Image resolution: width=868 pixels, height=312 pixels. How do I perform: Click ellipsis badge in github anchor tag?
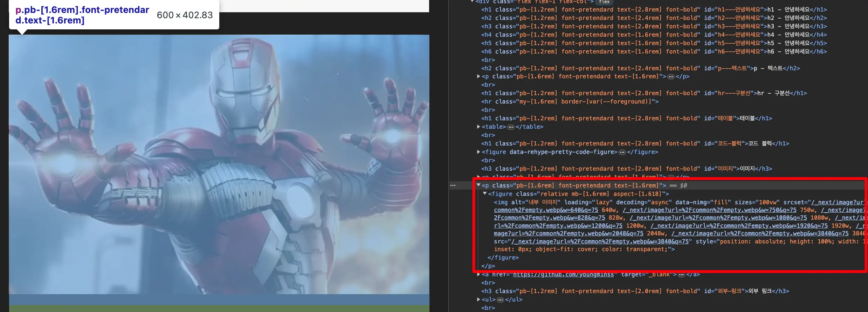coord(681,275)
